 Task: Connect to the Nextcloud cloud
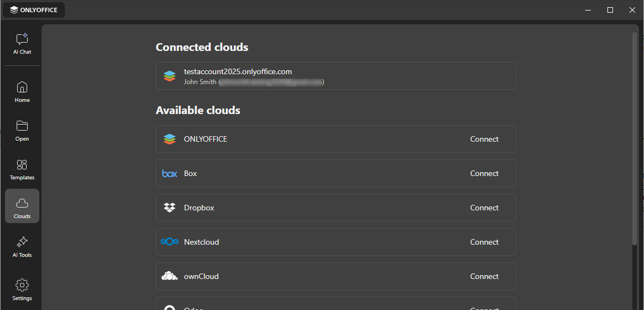[x=484, y=242]
